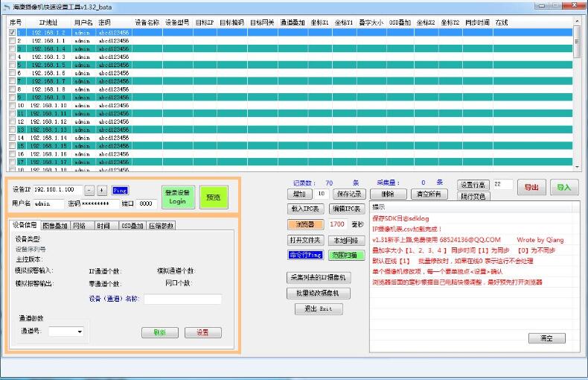Image resolution: width=588 pixels, height=380 pixels.
Task: Click the 设备IP field showing 192.168.1.100
Action: coord(57,189)
